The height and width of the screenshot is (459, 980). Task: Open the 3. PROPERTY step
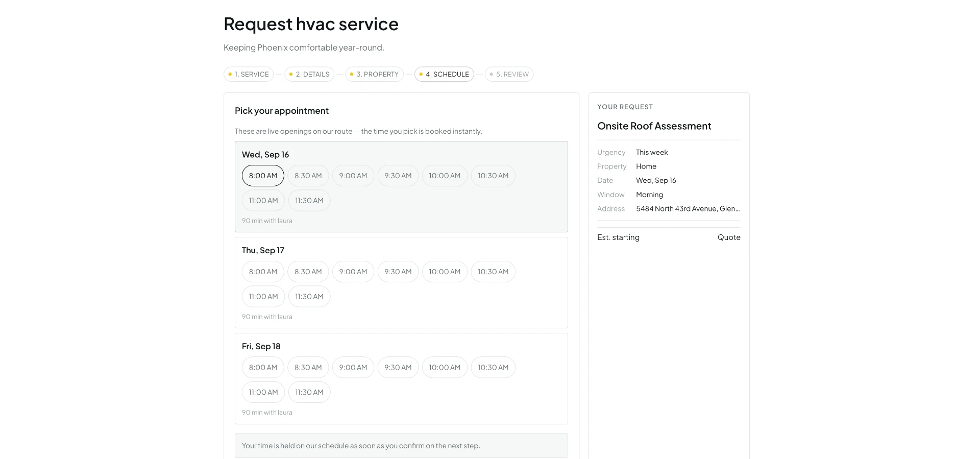click(x=374, y=74)
